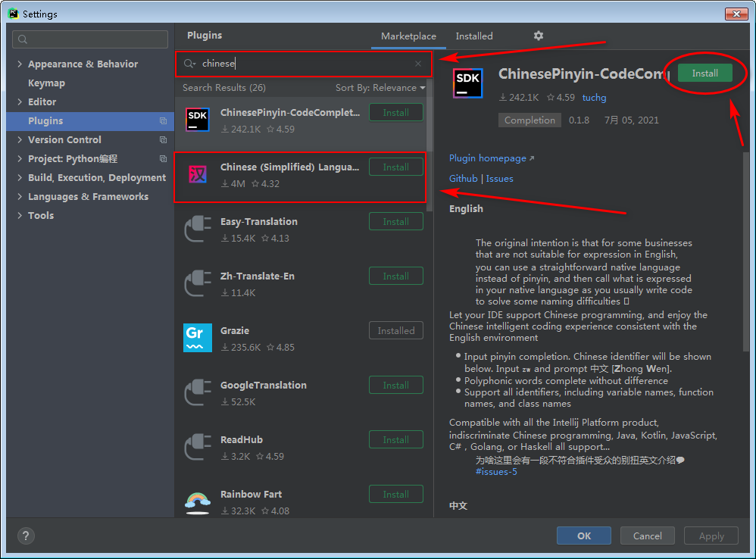Select Keymap in the settings tree
756x559 pixels.
46,83
